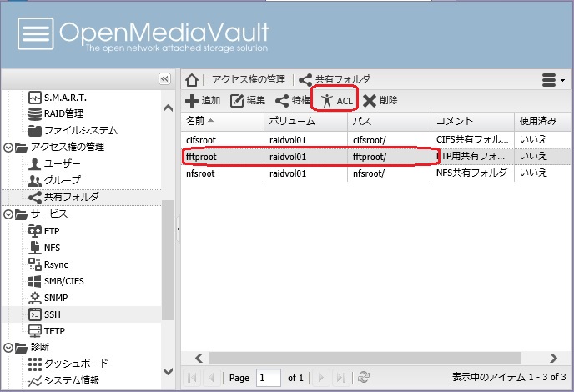
Task: Click the grid horizontal scrollbar thumb
Action: [x=365, y=359]
